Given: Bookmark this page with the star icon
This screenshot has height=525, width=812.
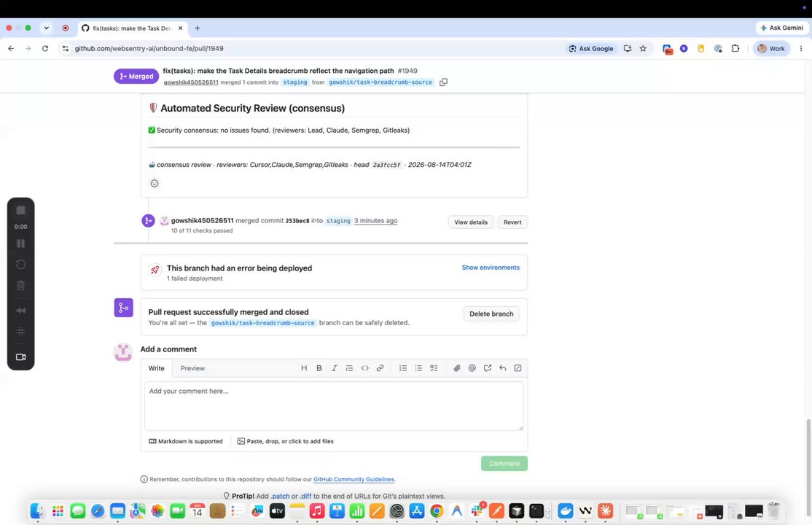Looking at the screenshot, I should (643, 49).
